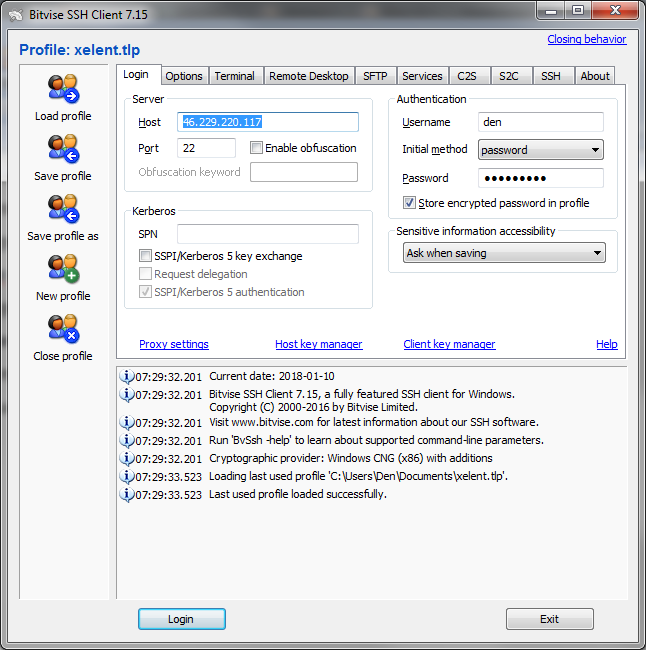The width and height of the screenshot is (646, 650).
Task: Click the Obfuscation keyword field
Action: coord(304,172)
